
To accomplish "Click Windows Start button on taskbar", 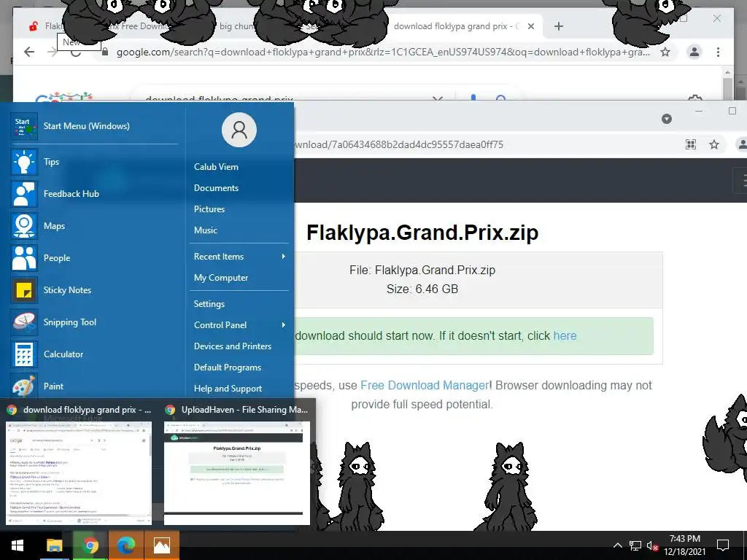I will [x=18, y=545].
